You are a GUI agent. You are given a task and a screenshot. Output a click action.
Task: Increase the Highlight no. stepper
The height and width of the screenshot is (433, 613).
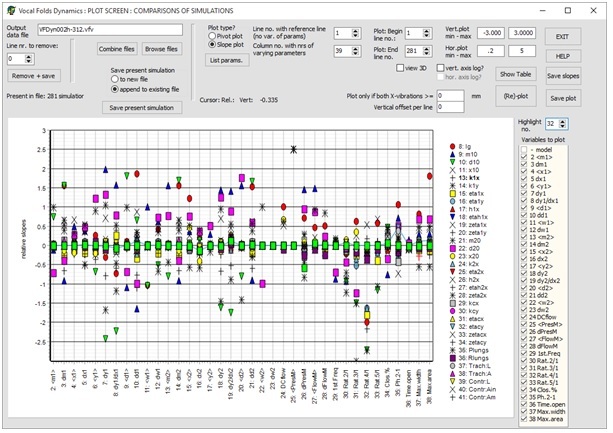pos(563,122)
